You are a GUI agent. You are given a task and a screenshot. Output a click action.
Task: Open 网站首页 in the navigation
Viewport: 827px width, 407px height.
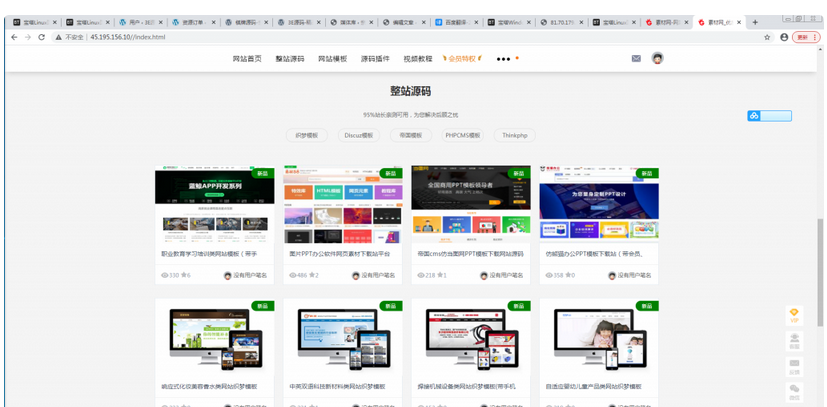point(247,59)
